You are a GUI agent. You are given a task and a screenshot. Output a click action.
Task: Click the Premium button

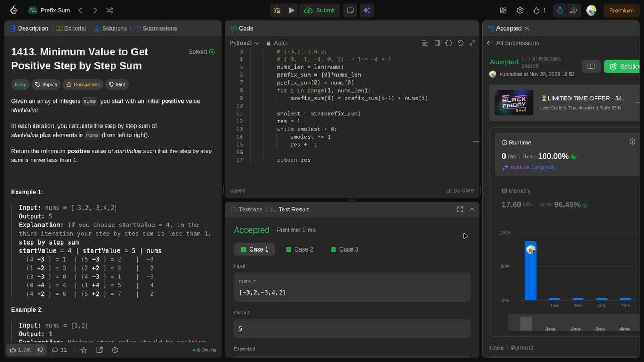coord(621,10)
